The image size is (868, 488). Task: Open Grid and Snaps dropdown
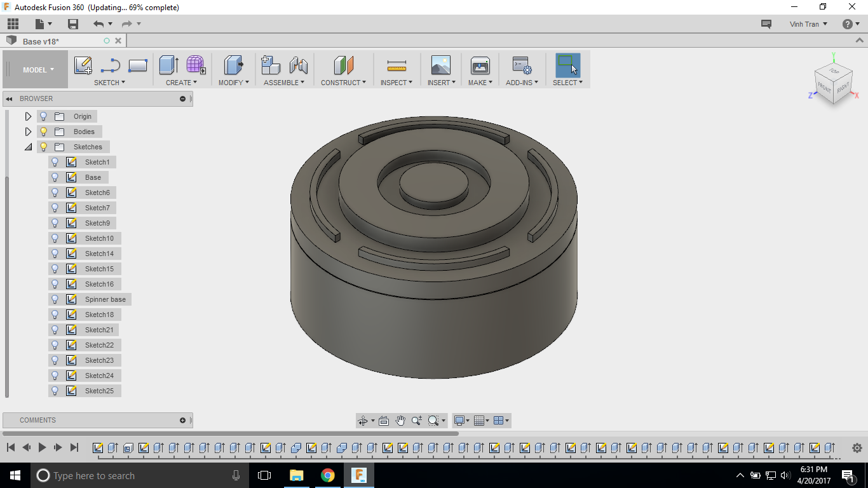point(482,421)
